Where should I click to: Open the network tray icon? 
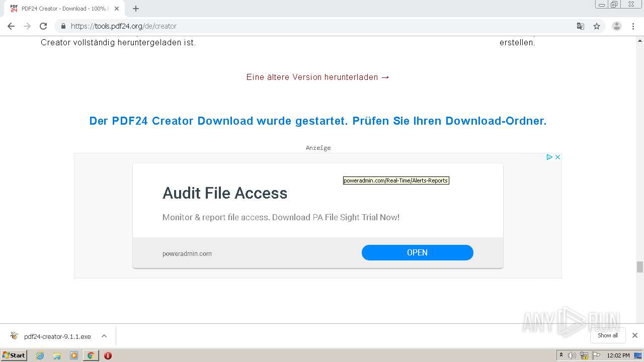pos(584,355)
